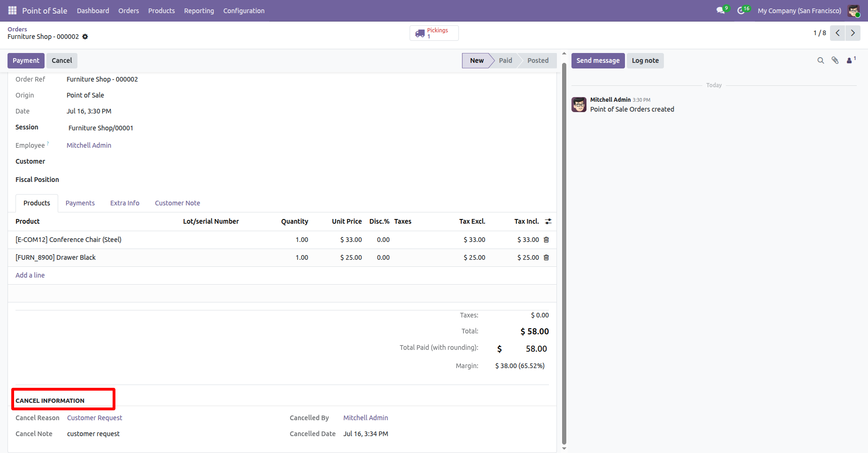The height and width of the screenshot is (453, 868).
Task: Select the Paid status stage
Action: pyautogui.click(x=505, y=60)
